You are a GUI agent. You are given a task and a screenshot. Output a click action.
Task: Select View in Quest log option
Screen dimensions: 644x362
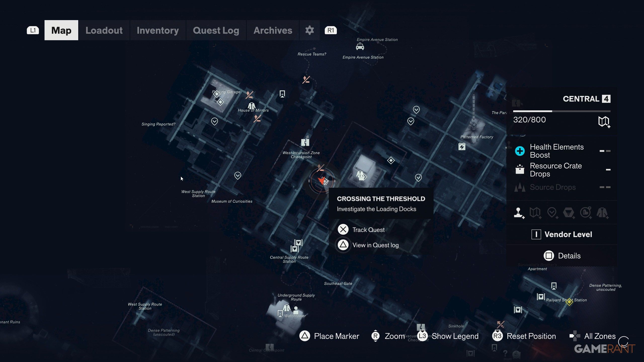coord(368,245)
